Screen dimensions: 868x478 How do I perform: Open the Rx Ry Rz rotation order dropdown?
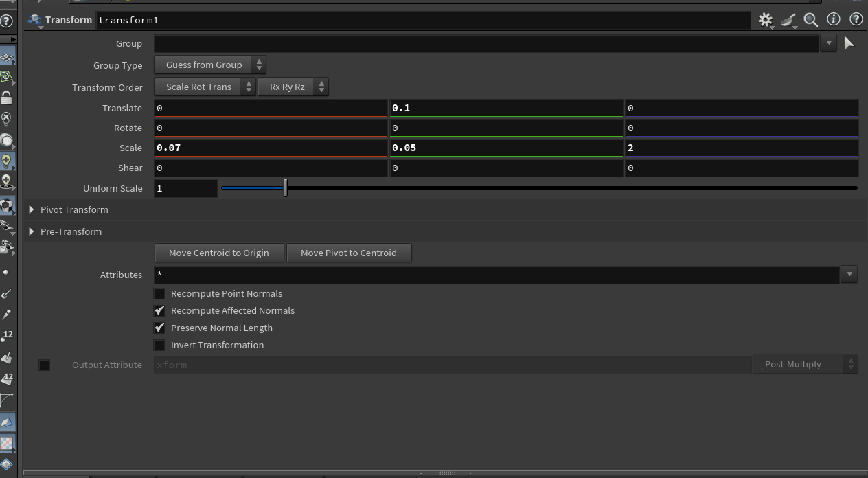[x=293, y=87]
